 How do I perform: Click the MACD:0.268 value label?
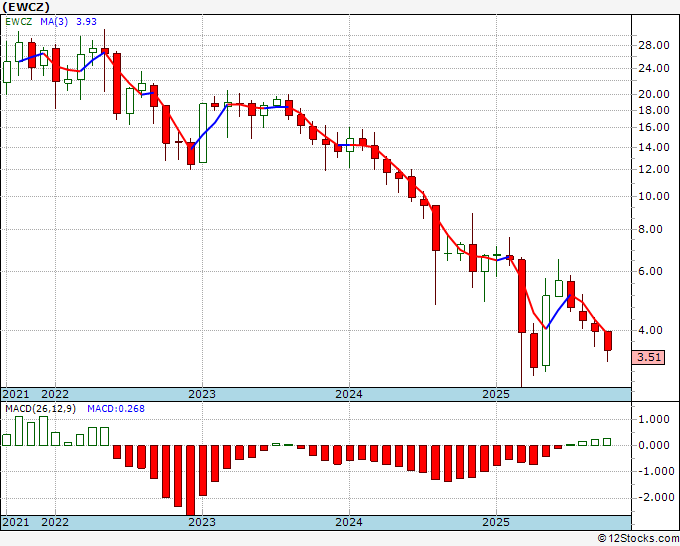tap(116, 409)
